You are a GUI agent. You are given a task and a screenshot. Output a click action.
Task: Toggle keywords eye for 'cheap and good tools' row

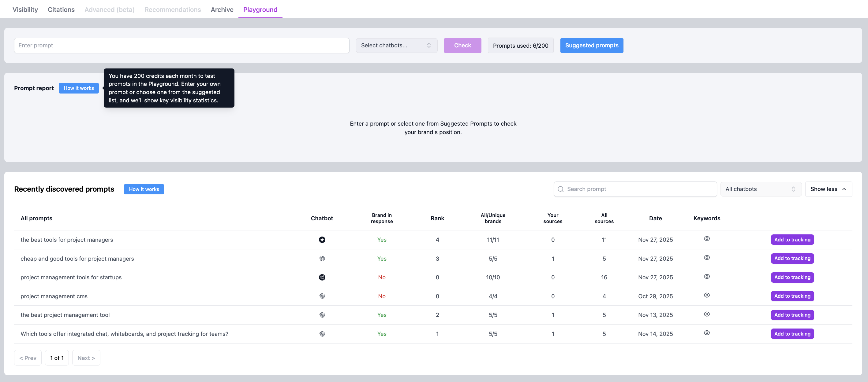(707, 258)
